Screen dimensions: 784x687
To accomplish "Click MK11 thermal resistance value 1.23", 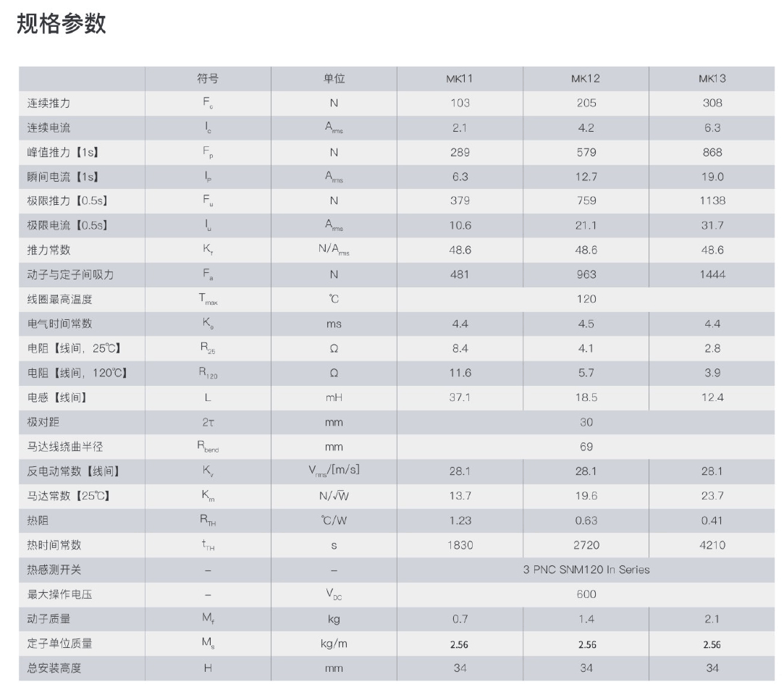I will point(460,520).
